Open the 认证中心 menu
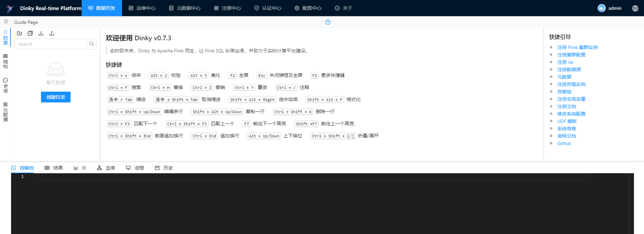 tap(268, 8)
